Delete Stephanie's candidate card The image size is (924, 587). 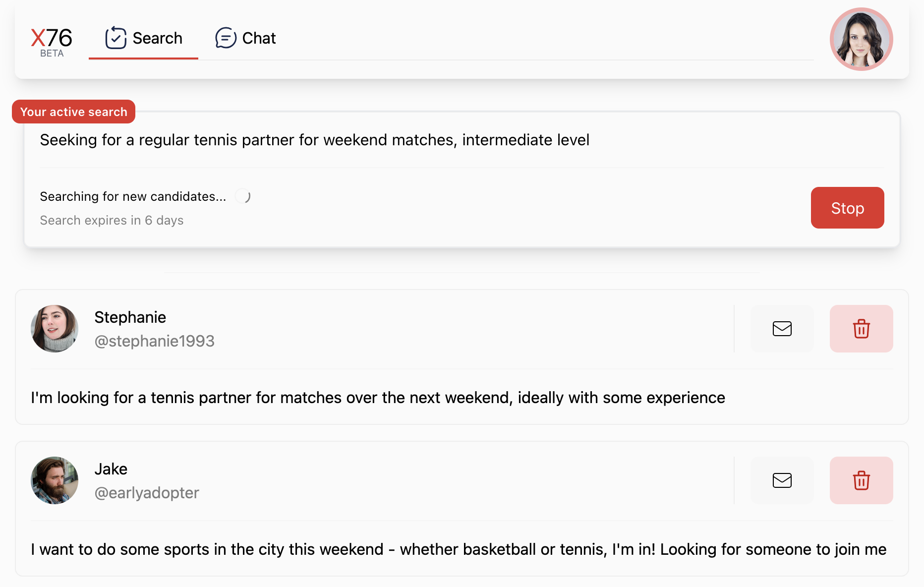(x=861, y=329)
